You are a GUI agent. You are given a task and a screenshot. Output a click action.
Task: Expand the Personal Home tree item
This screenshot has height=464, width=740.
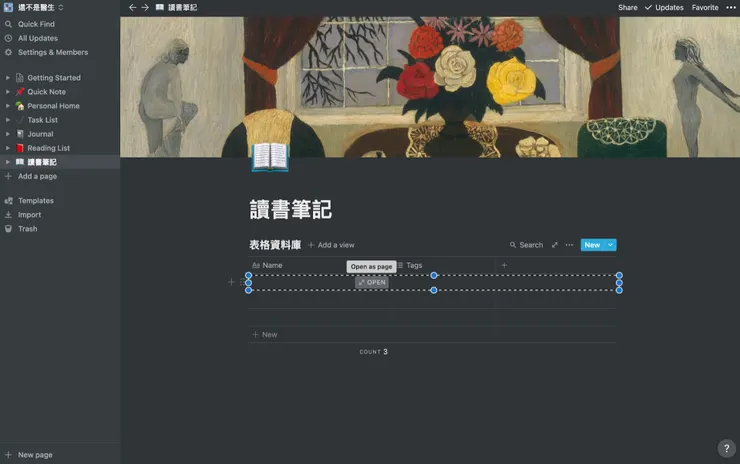click(8, 106)
